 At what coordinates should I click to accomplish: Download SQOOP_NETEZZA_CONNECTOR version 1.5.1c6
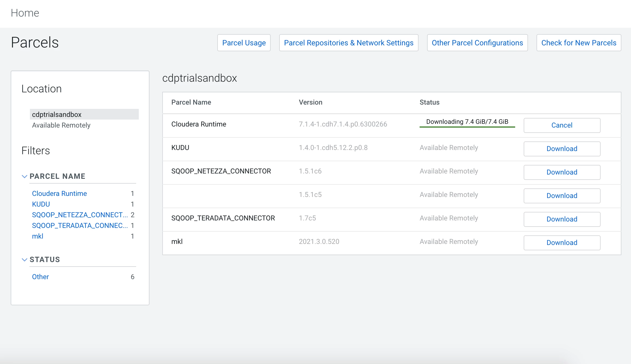[562, 172]
